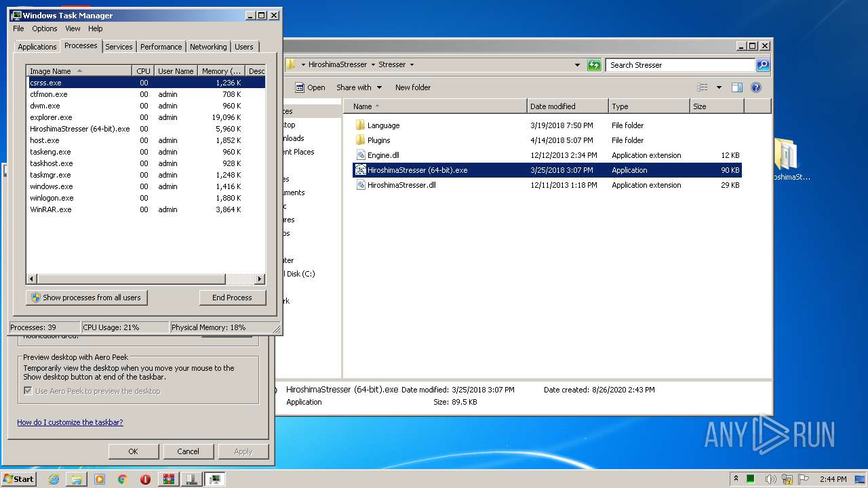Expand the views options dropdown arrow

(719, 87)
